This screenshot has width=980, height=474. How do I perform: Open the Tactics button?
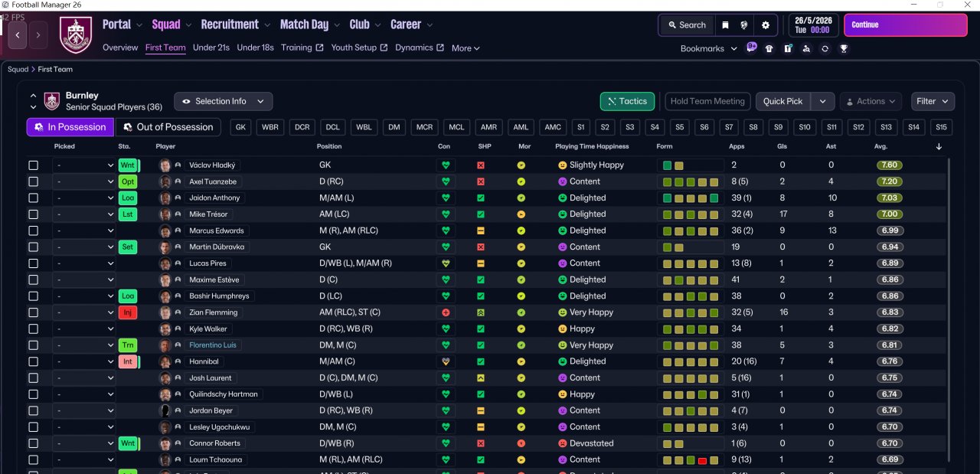point(627,101)
